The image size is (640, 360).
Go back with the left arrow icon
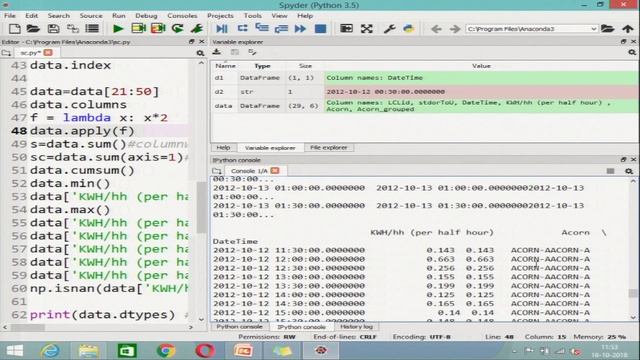point(436,29)
